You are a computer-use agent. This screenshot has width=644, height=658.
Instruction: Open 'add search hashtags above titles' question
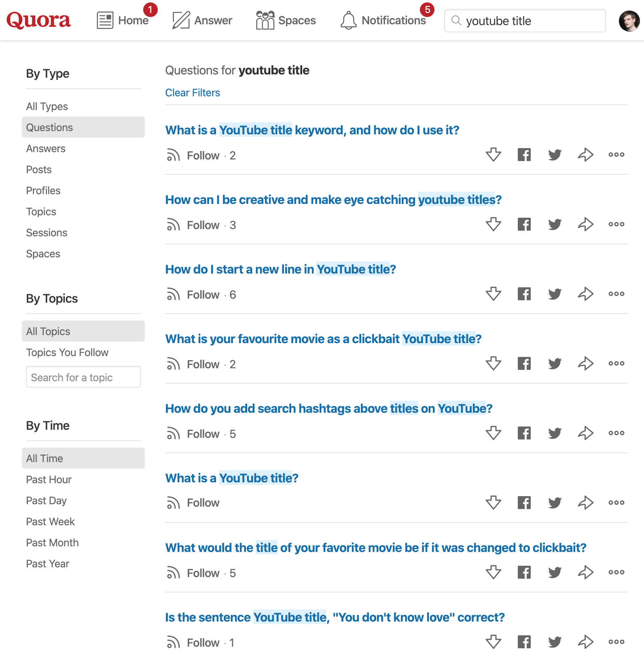click(x=329, y=408)
